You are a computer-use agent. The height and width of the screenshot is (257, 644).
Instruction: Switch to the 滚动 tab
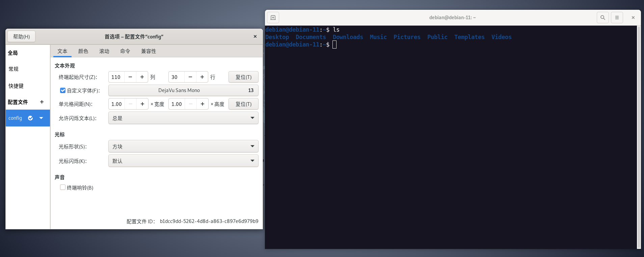point(104,51)
